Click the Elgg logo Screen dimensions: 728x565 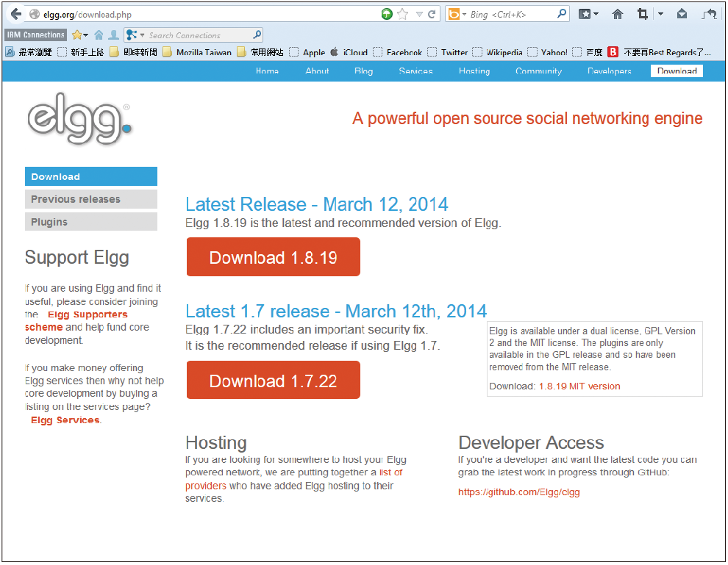79,118
